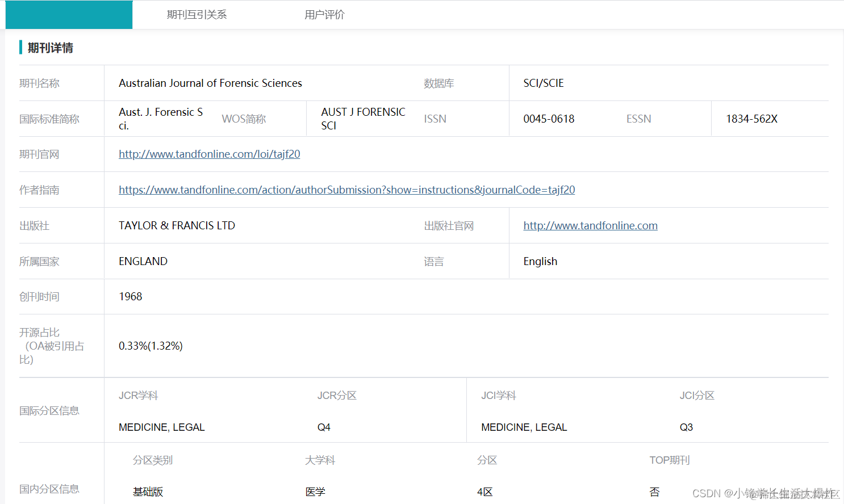Click the TOP期刊 value 否
This screenshot has height=504, width=844.
655,492
